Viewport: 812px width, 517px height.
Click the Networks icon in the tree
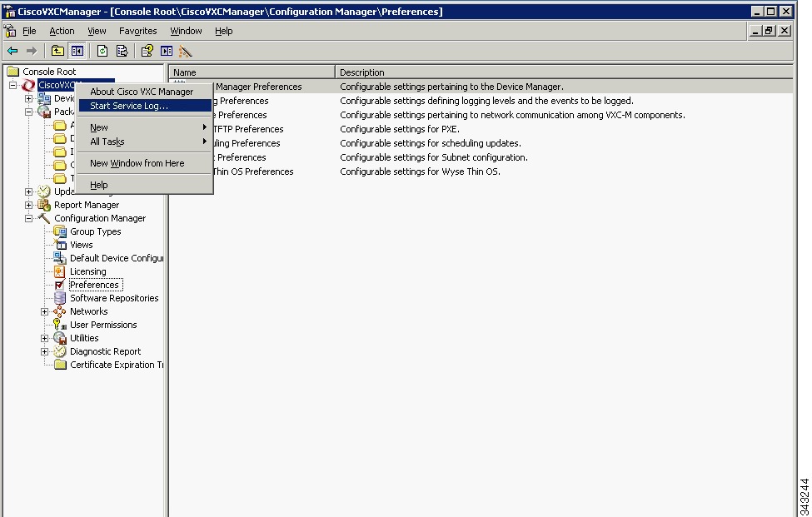[x=60, y=311]
